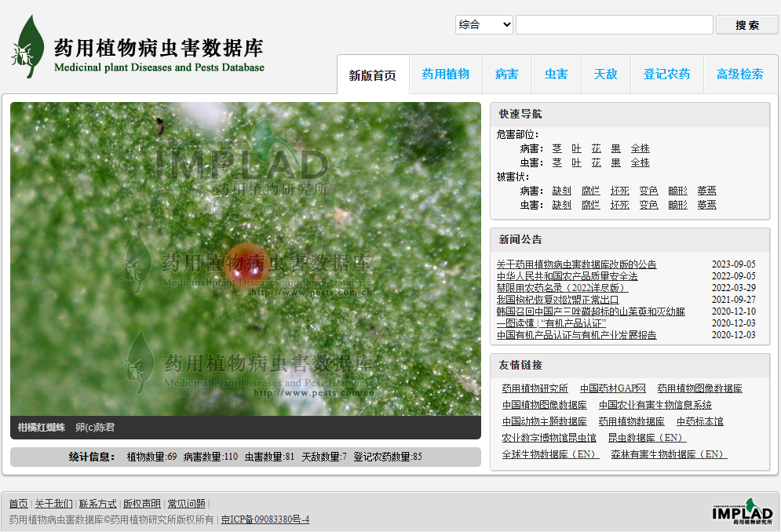Select 茎 in the 危害部位 虫害 row
The width and height of the screenshot is (781, 532).
(x=557, y=162)
